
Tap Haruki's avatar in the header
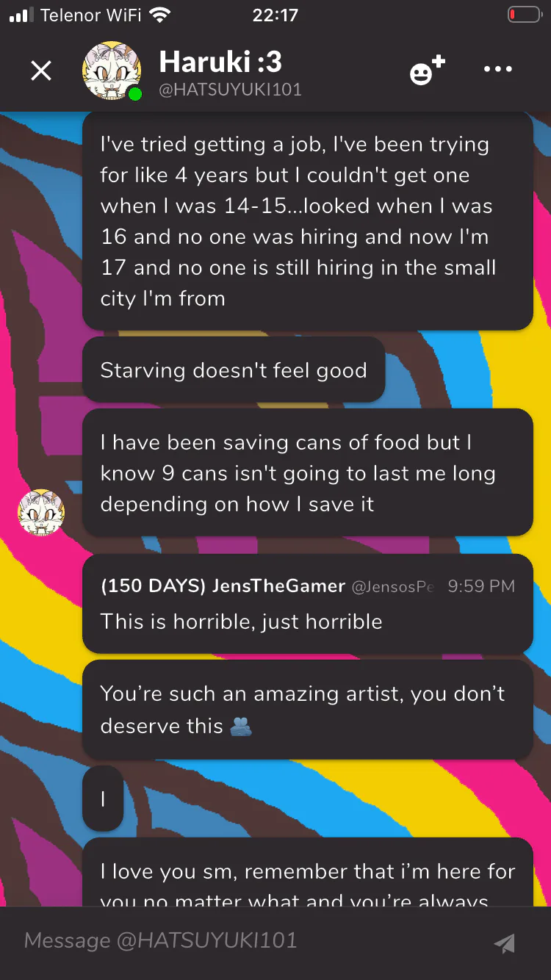point(112,71)
